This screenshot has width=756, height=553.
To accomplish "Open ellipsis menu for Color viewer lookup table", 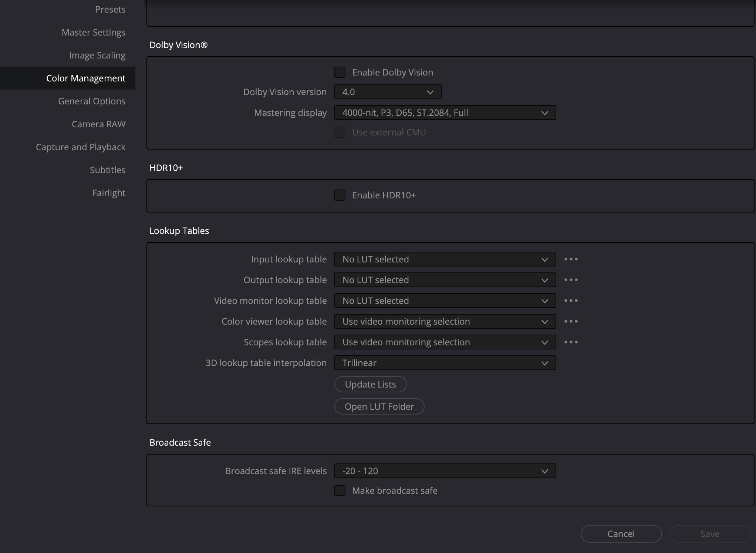I will (571, 321).
